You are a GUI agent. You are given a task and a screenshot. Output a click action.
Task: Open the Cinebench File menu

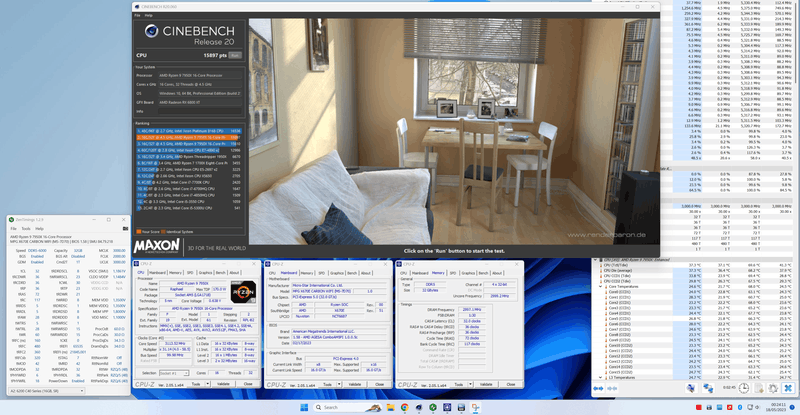137,15
